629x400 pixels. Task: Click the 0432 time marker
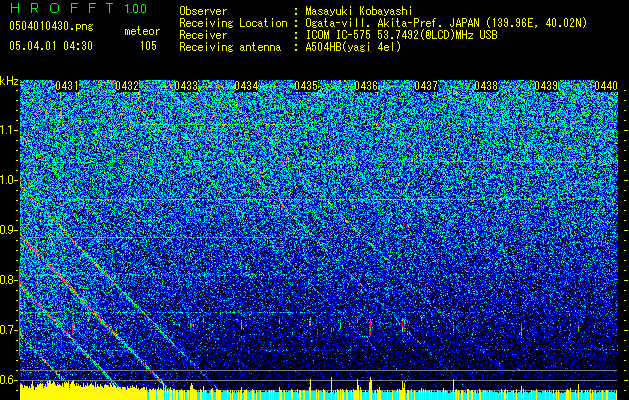pyautogui.click(x=127, y=86)
